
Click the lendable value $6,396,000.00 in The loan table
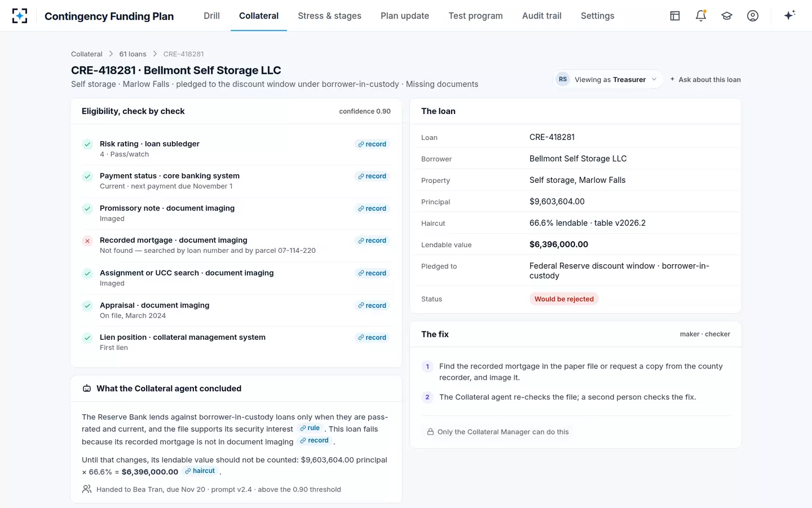559,244
